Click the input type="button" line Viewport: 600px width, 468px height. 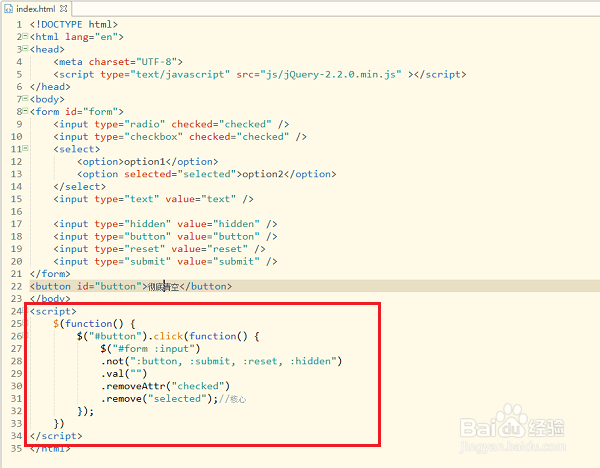pyautogui.click(x=165, y=236)
